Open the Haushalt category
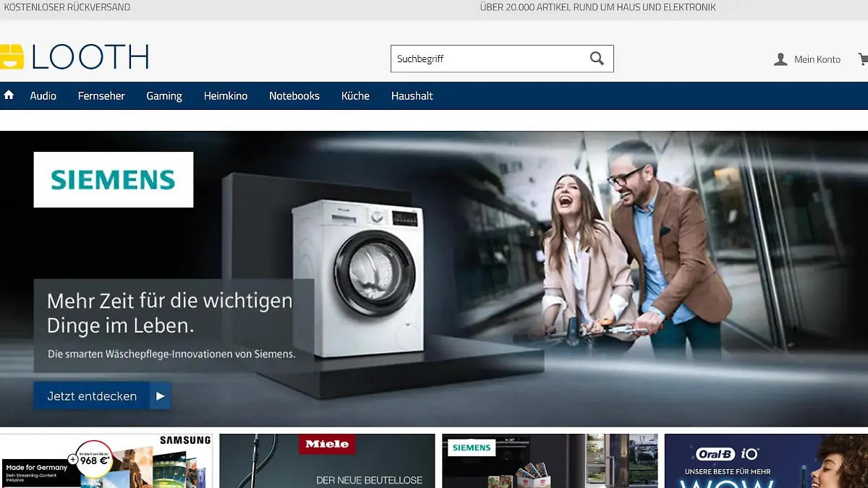The height and width of the screenshot is (488, 868). pyautogui.click(x=412, y=96)
